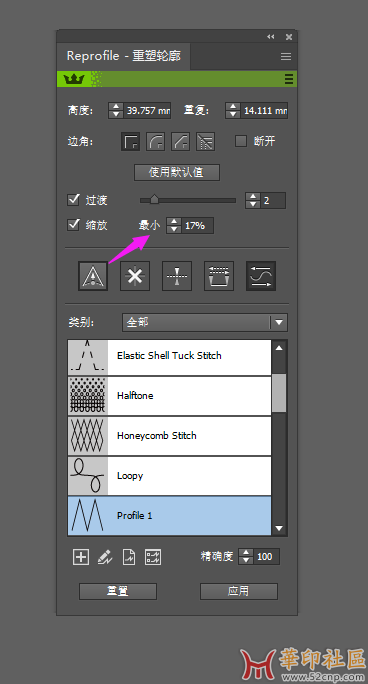
Task: Select the Elastic Shell Tuck Stitch thumbnail
Action: (88, 357)
